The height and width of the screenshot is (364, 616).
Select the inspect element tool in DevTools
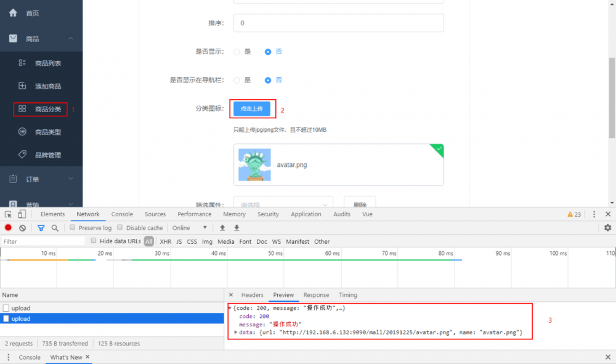(8, 214)
